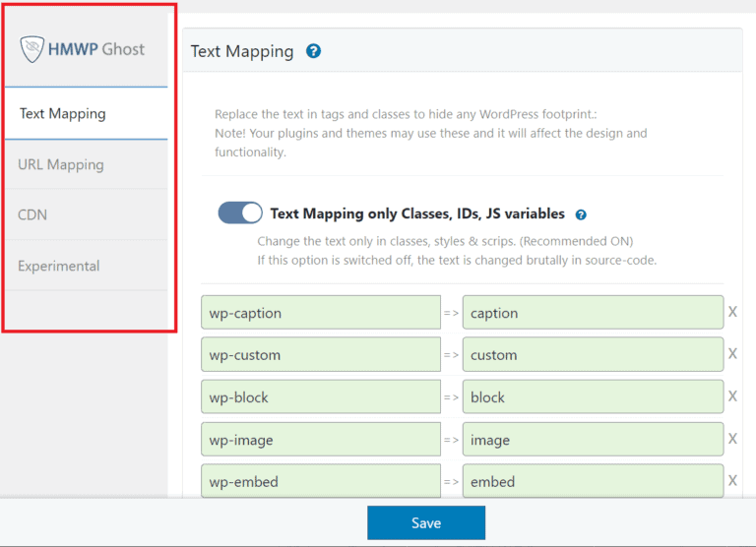Remove the wp-caption mapping row
The width and height of the screenshot is (756, 547).
point(732,313)
